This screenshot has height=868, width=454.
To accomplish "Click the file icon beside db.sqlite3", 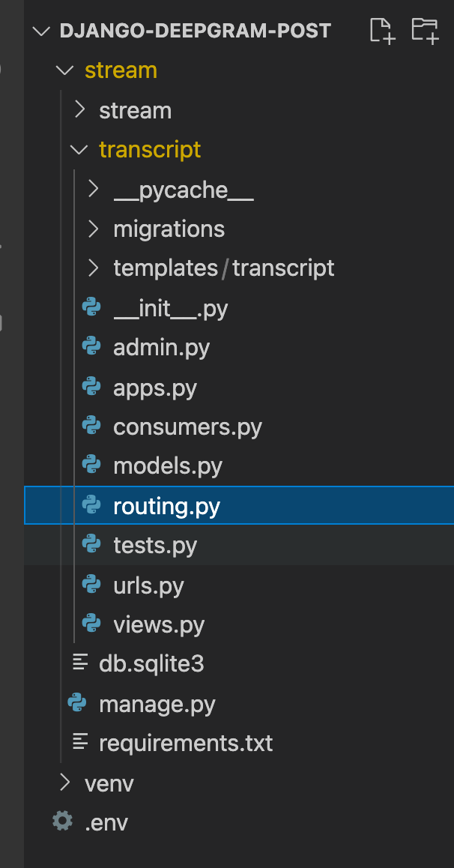I will pos(81,663).
